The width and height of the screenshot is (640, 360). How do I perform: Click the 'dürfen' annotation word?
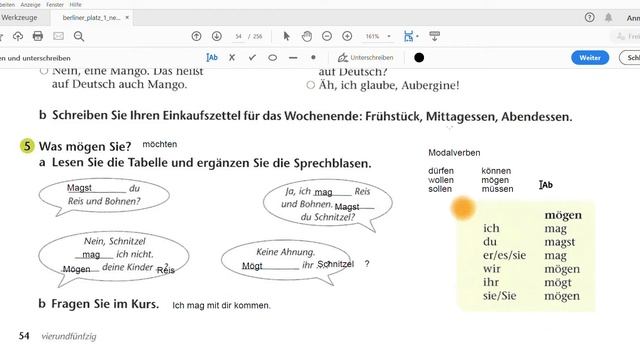coord(441,171)
